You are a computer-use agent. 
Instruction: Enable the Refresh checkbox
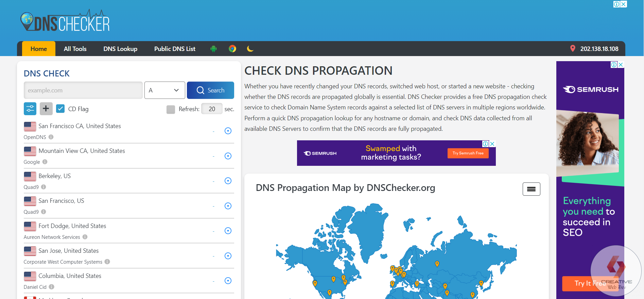tap(171, 109)
